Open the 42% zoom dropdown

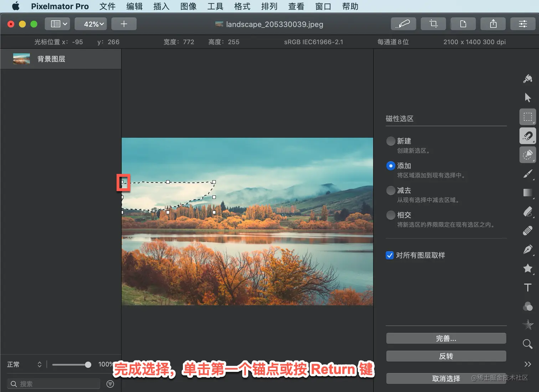point(91,24)
